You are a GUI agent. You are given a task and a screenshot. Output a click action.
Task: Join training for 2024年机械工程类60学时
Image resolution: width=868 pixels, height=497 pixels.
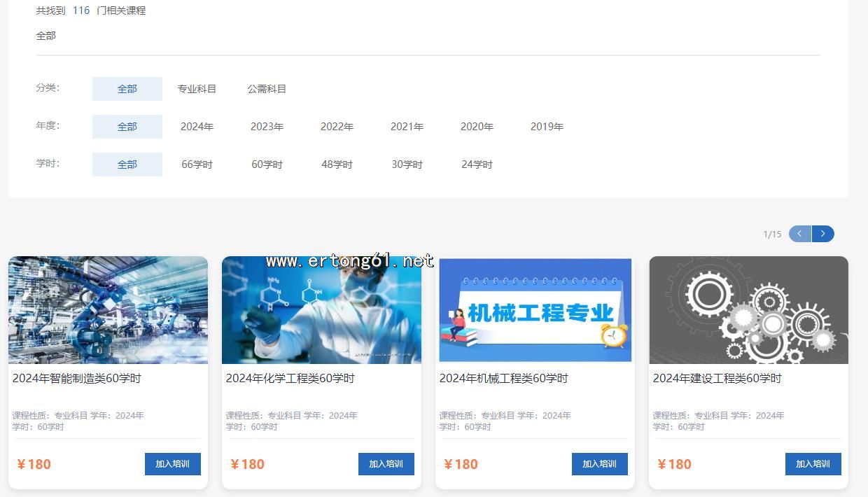(599, 464)
